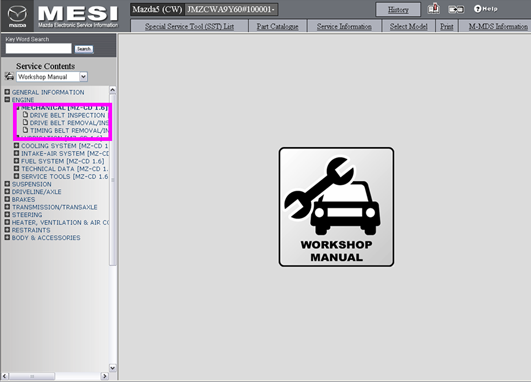
Task: Expand the Steering section
Action: 7,214
